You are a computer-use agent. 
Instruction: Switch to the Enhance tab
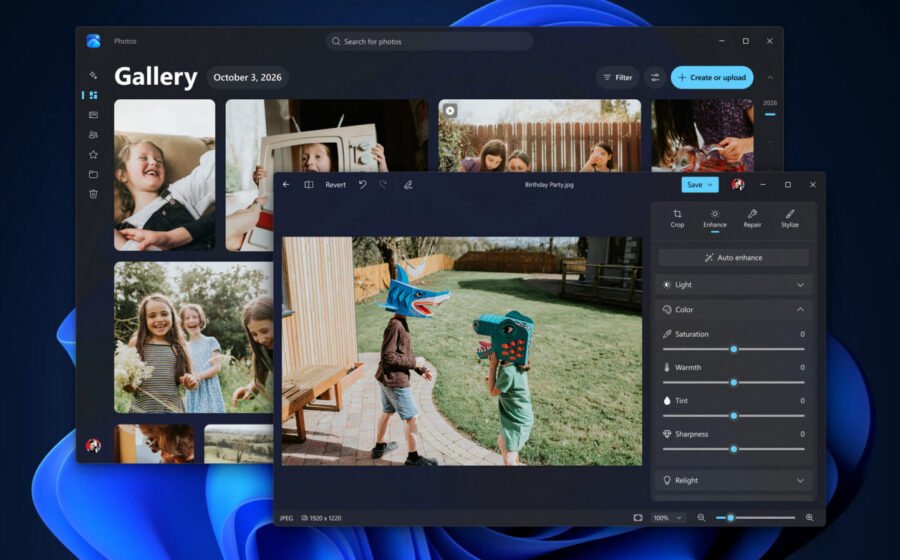pos(715,219)
